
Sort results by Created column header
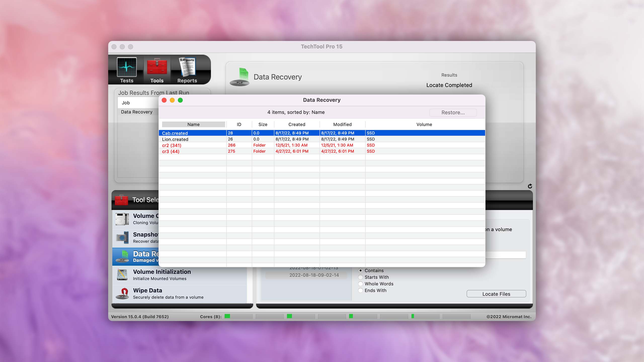click(297, 124)
